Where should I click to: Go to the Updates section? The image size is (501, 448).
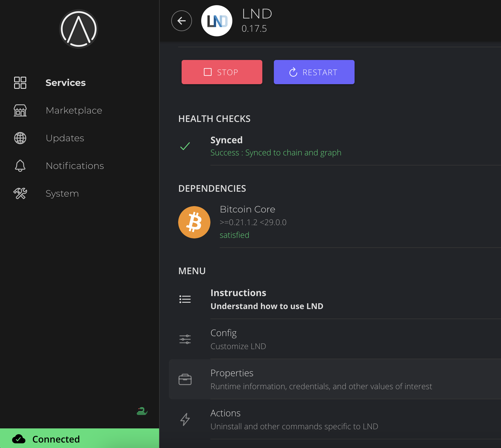[65, 138]
